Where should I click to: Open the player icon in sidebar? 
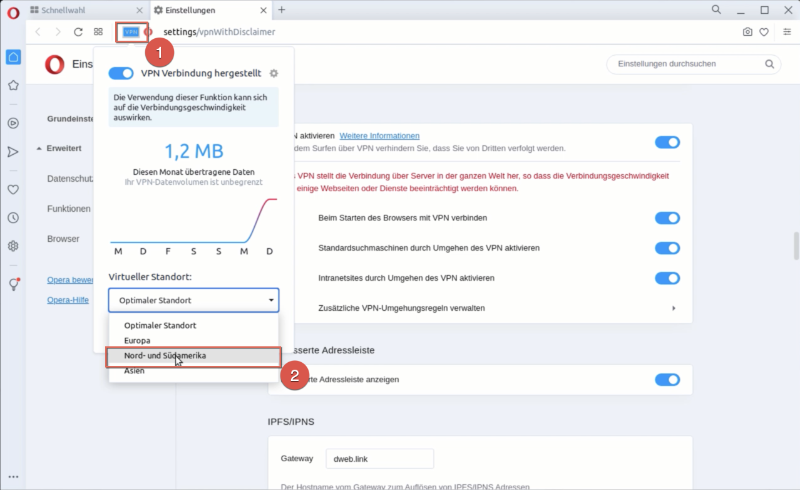point(13,123)
